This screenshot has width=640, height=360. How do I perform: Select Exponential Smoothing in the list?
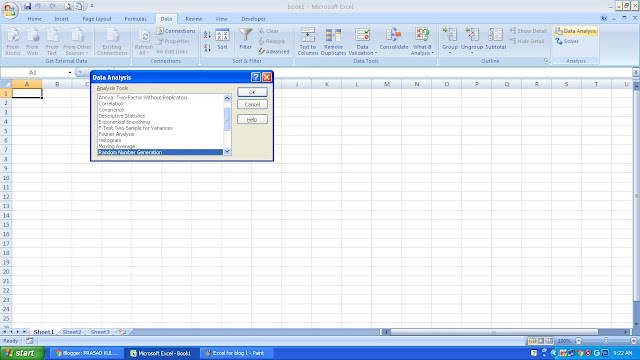coord(160,122)
